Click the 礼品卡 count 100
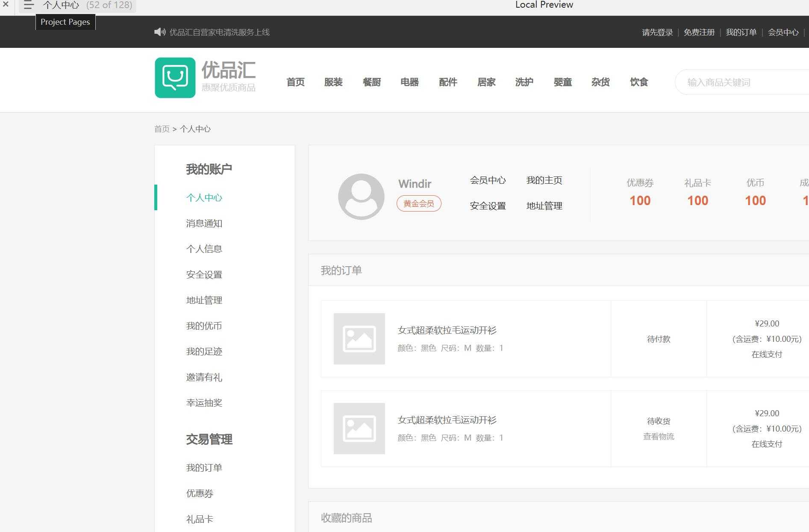This screenshot has height=532, width=809. pos(698,201)
